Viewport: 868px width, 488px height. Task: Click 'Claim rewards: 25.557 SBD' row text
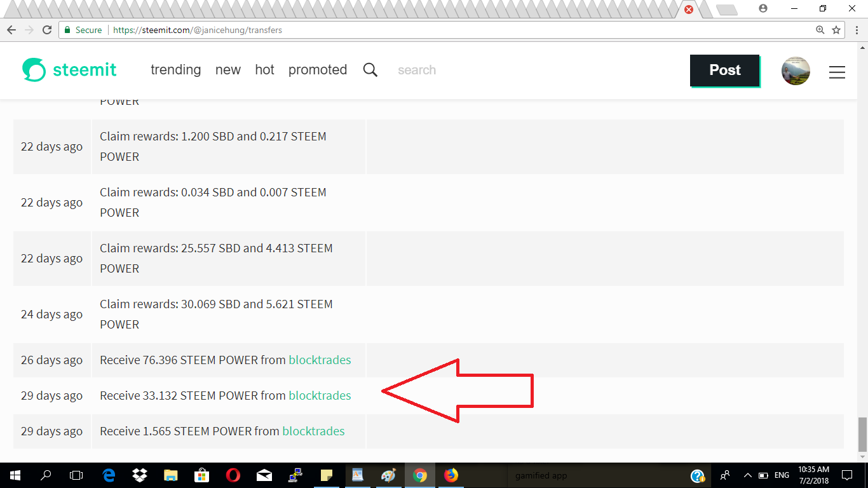[216, 258]
